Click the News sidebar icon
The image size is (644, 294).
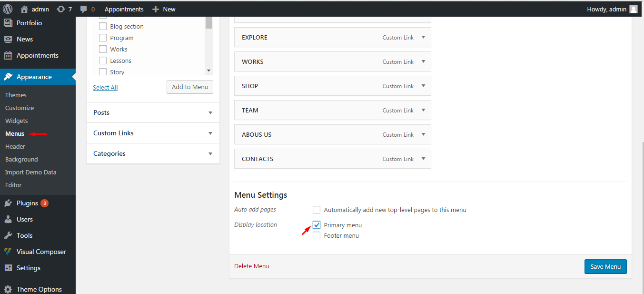point(8,39)
